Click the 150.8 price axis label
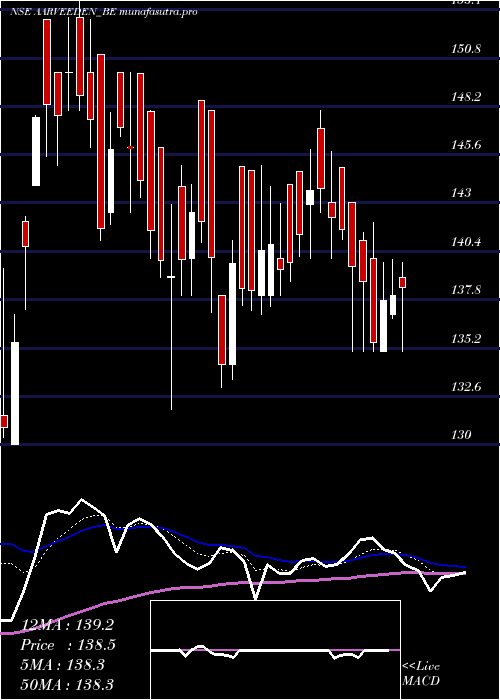Viewport: 500px width, 700px height. (466, 49)
